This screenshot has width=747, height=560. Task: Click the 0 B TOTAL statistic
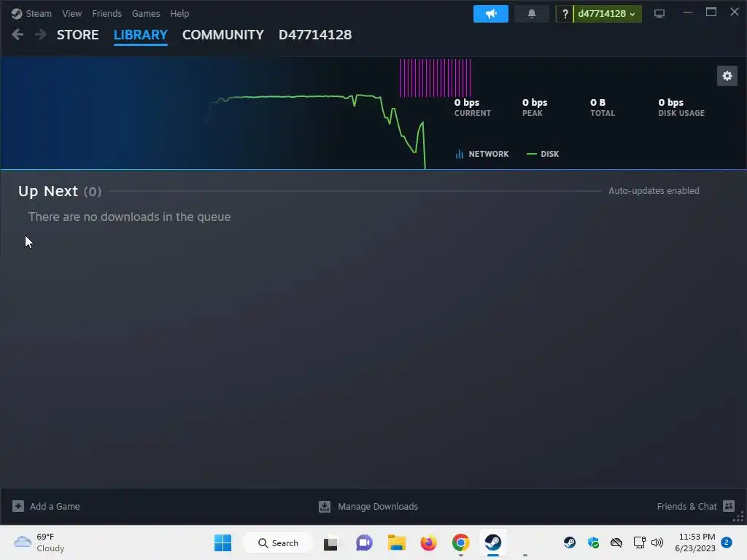tap(602, 107)
